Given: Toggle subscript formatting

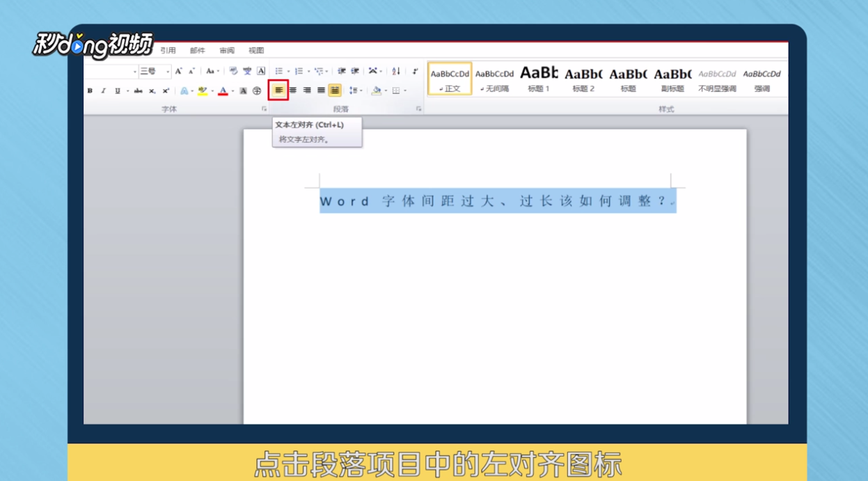Looking at the screenshot, I should [x=152, y=90].
